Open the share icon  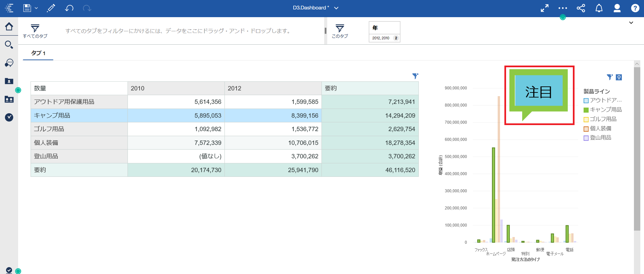(x=581, y=8)
